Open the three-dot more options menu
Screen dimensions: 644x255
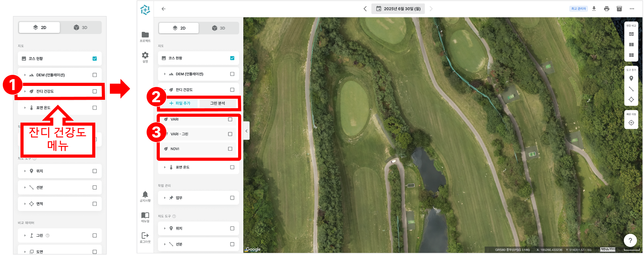[632, 9]
